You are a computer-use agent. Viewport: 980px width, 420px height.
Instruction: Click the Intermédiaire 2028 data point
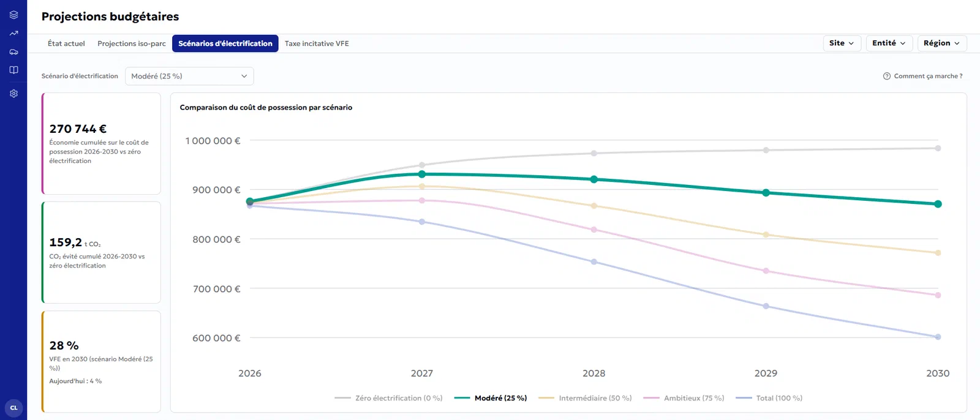(x=594, y=206)
